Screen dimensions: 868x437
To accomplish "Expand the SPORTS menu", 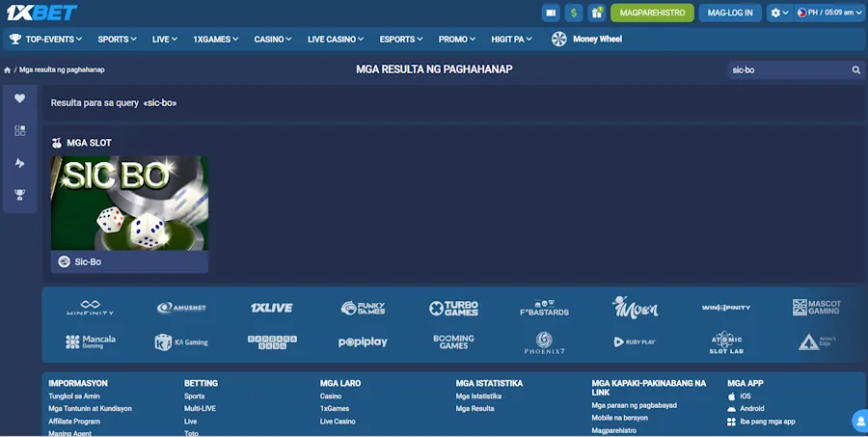I will 117,40.
